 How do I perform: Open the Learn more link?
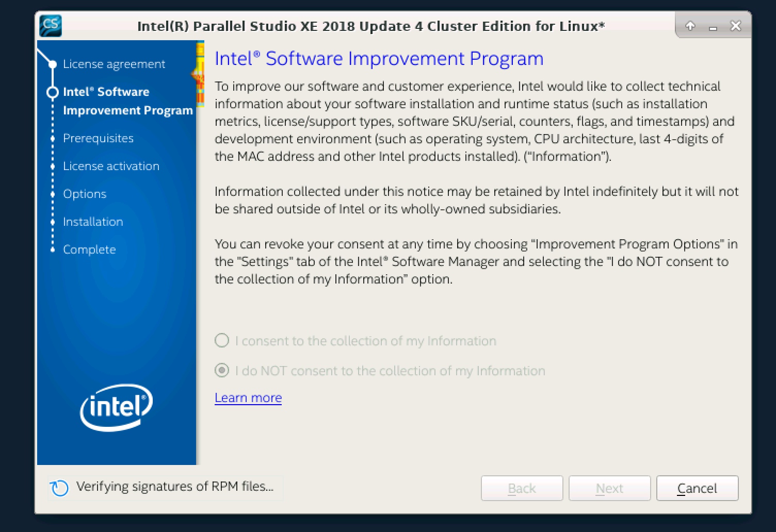[248, 398]
